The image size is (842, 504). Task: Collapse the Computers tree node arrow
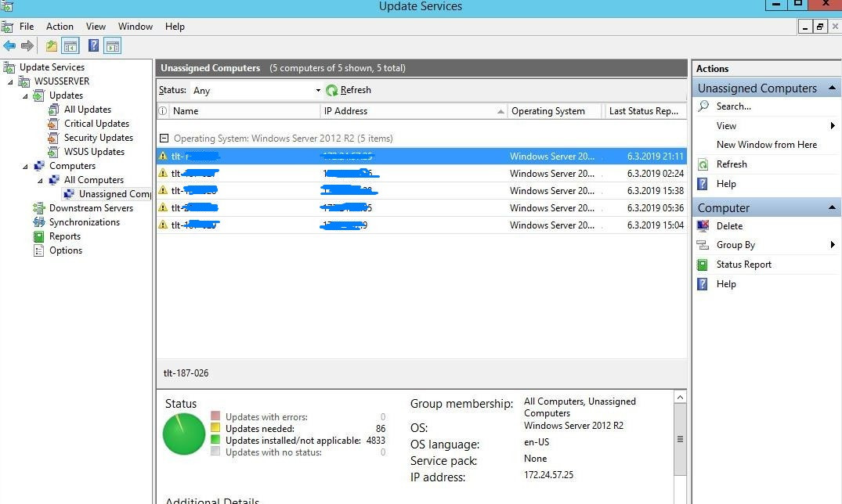coord(25,167)
